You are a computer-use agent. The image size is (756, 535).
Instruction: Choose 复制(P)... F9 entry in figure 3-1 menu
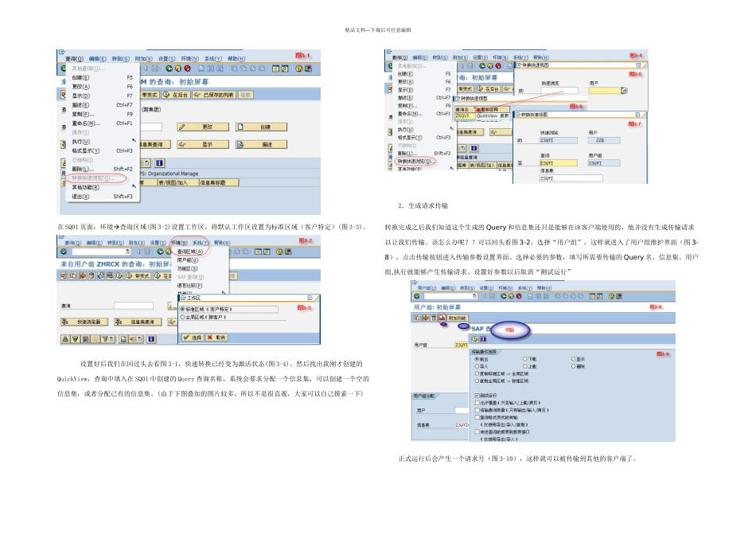click(x=102, y=115)
